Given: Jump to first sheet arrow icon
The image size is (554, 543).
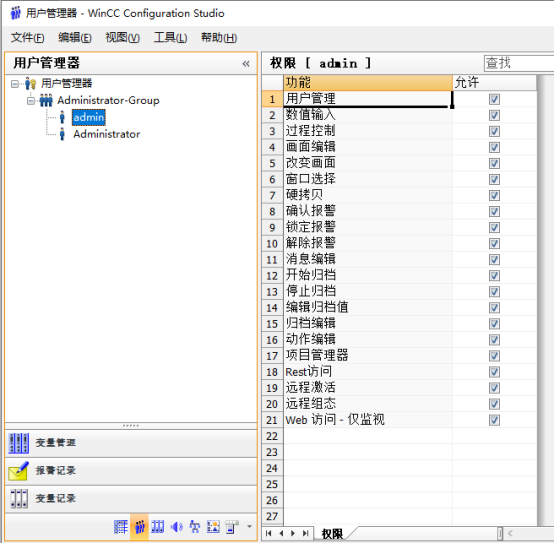Looking at the screenshot, I should tap(269, 533).
